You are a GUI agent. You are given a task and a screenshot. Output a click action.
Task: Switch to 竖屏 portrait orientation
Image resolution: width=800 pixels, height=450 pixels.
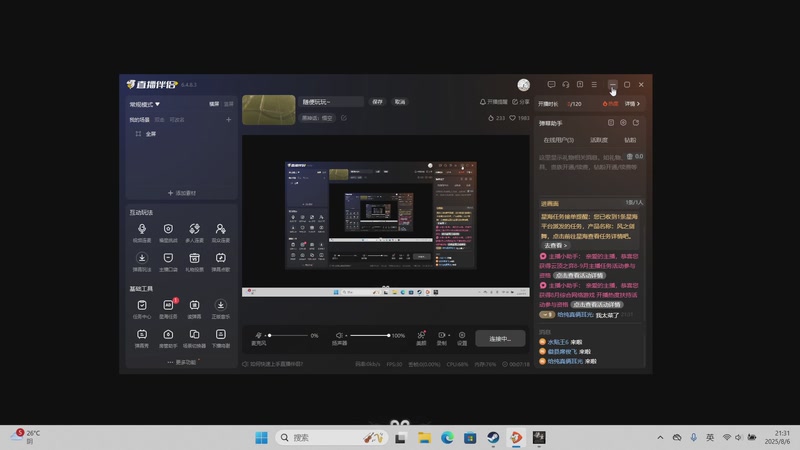229,104
